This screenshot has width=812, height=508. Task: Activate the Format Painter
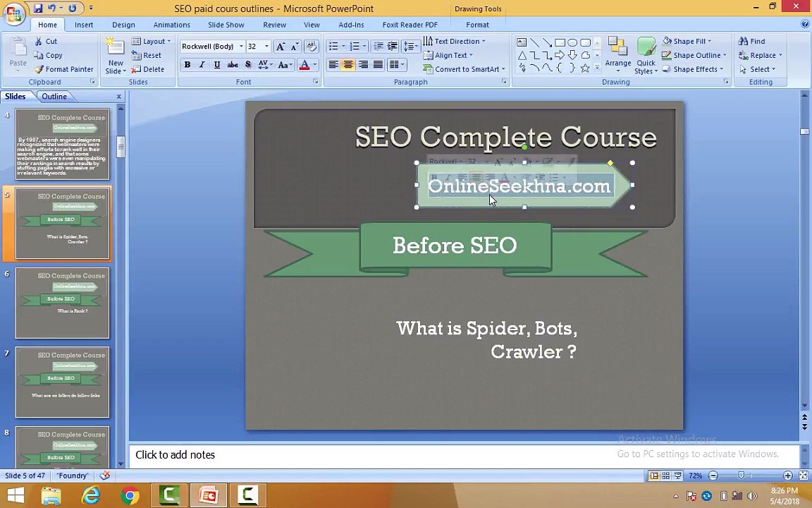[63, 69]
